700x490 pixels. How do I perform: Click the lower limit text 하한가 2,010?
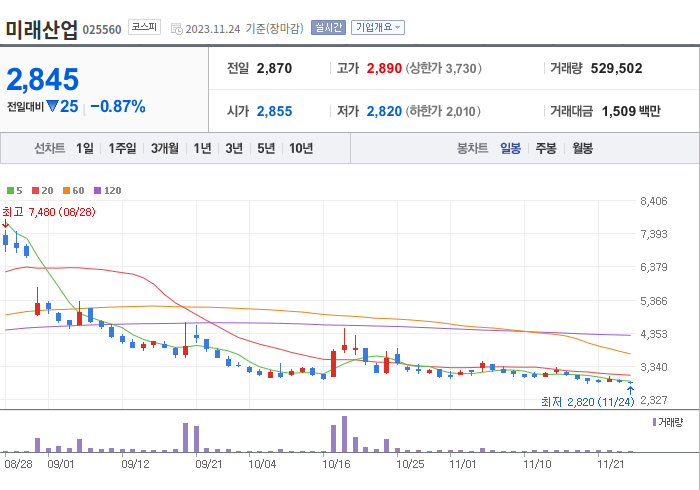pos(443,111)
